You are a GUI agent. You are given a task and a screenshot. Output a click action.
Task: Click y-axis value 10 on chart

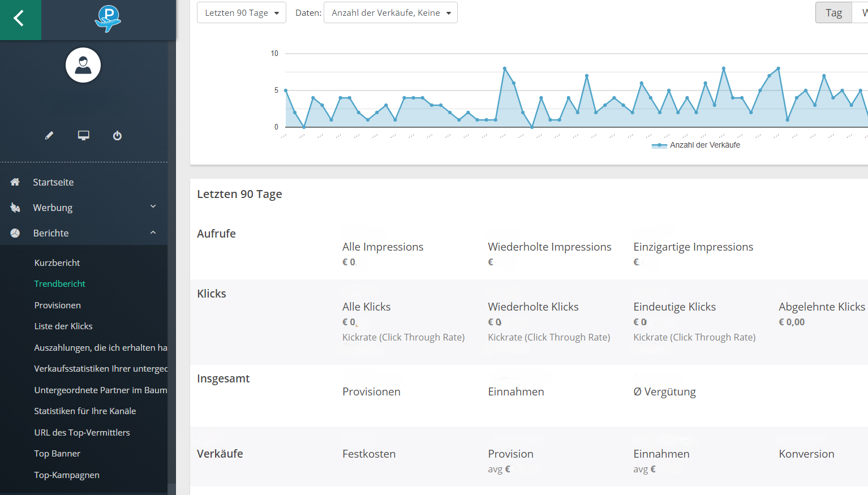pyautogui.click(x=274, y=53)
